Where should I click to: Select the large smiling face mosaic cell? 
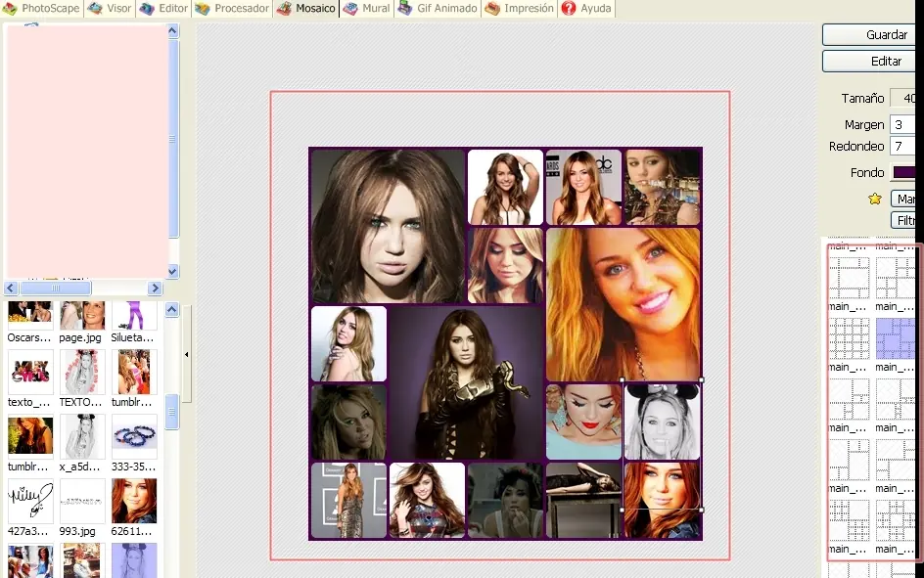[623, 304]
